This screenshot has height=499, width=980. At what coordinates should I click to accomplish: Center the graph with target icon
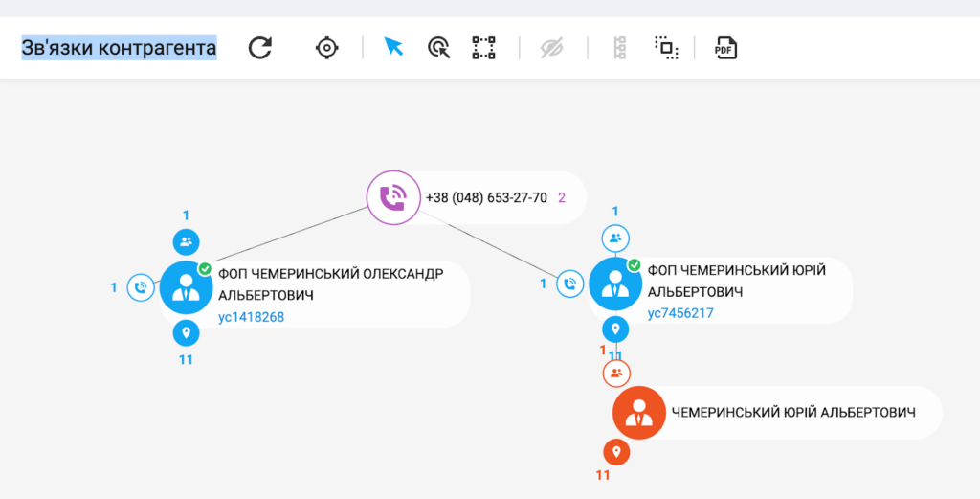coord(327,48)
